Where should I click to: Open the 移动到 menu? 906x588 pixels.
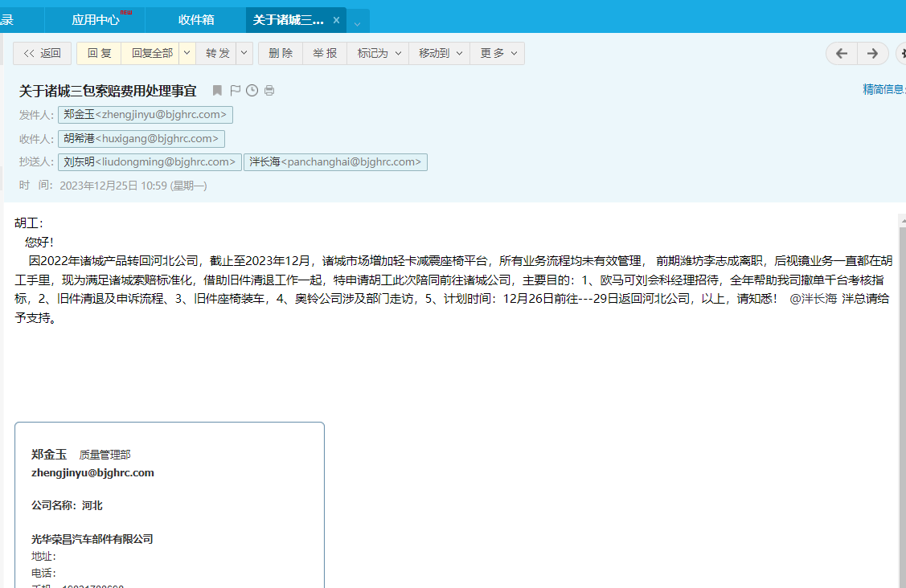440,53
